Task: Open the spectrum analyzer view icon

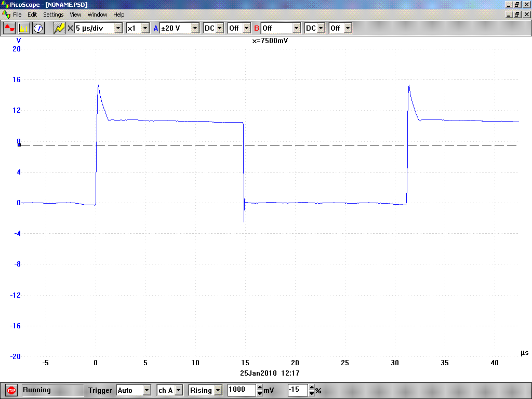Action: [x=24, y=28]
